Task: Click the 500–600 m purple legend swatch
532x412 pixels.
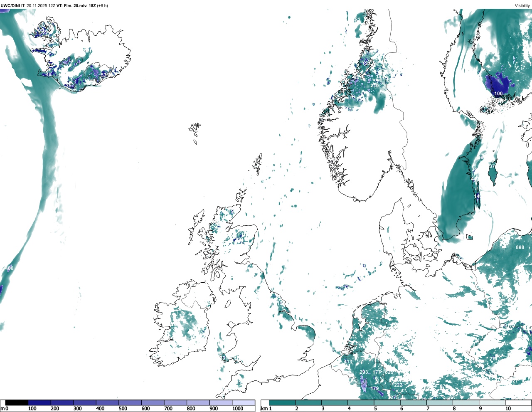Action: pos(130,402)
